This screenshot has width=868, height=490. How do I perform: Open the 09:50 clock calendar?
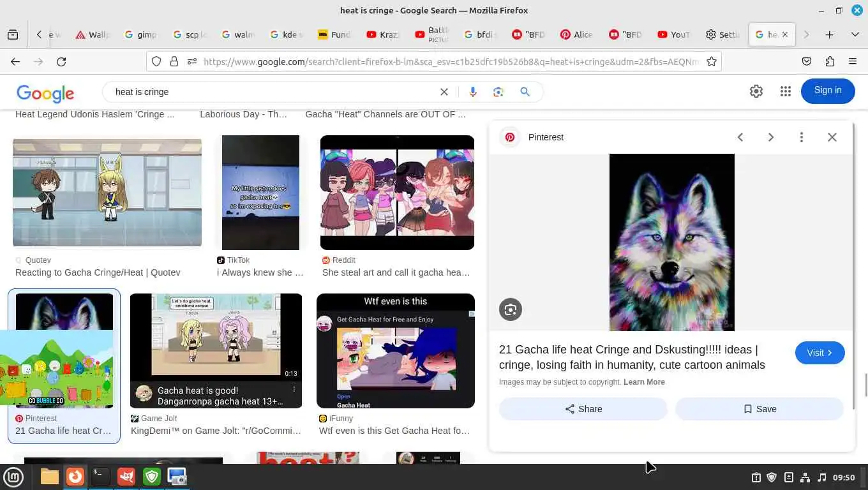click(x=844, y=477)
